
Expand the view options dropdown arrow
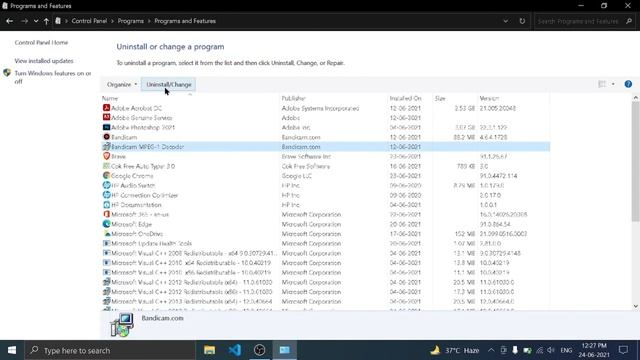coord(613,84)
